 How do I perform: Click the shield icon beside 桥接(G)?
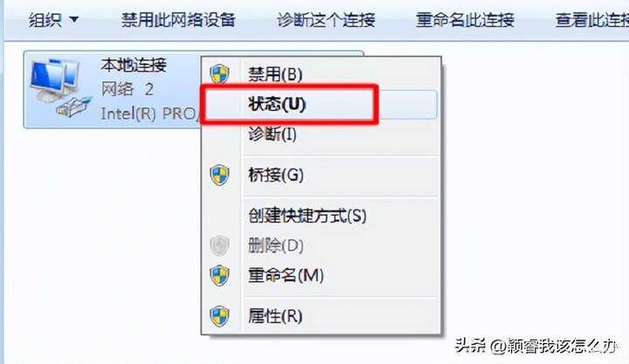(219, 175)
